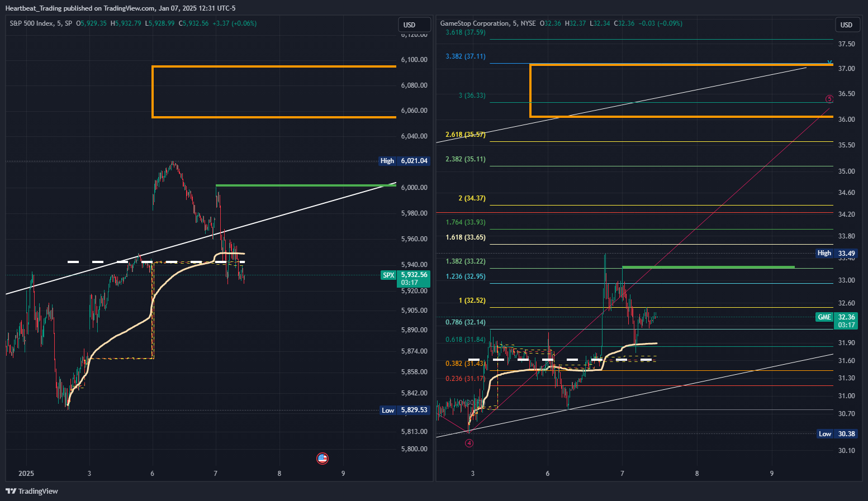Click the GME 32.36 price label
The width and height of the screenshot is (868, 501).
coord(837,321)
